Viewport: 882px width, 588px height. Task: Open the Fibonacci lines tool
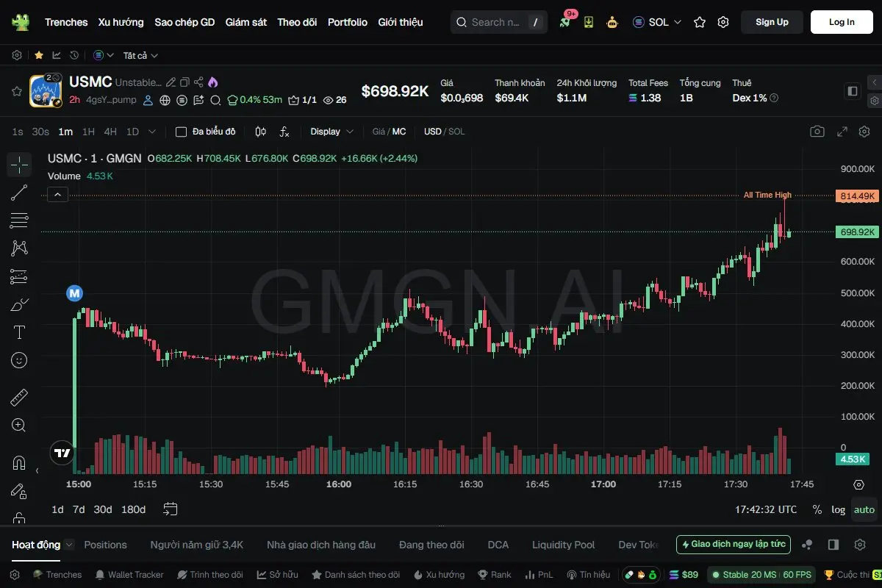coord(19,220)
